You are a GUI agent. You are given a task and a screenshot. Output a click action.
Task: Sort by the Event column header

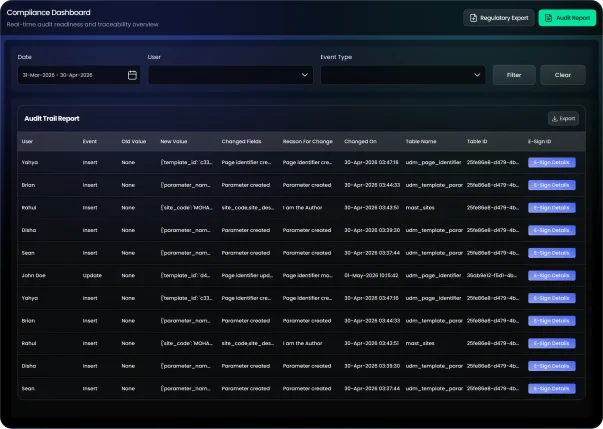[90, 141]
